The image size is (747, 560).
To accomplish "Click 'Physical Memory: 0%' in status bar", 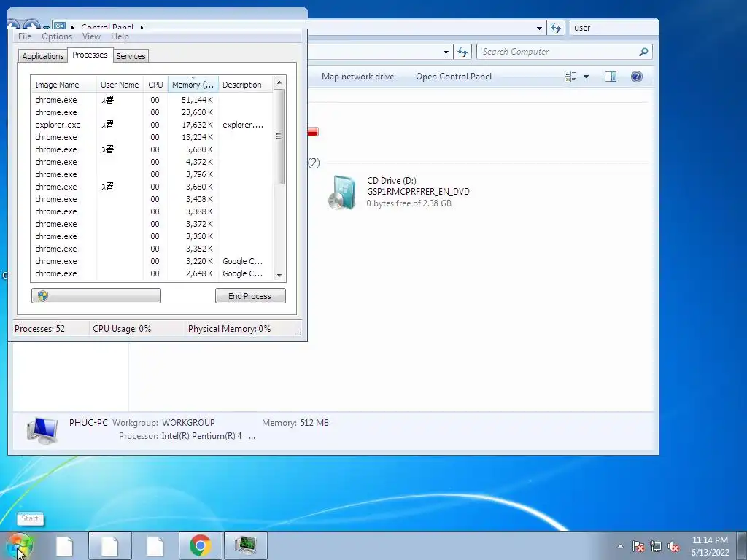I will (x=229, y=329).
